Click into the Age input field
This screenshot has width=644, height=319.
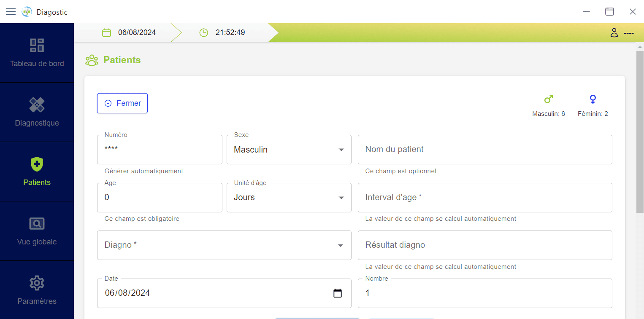pyautogui.click(x=160, y=198)
